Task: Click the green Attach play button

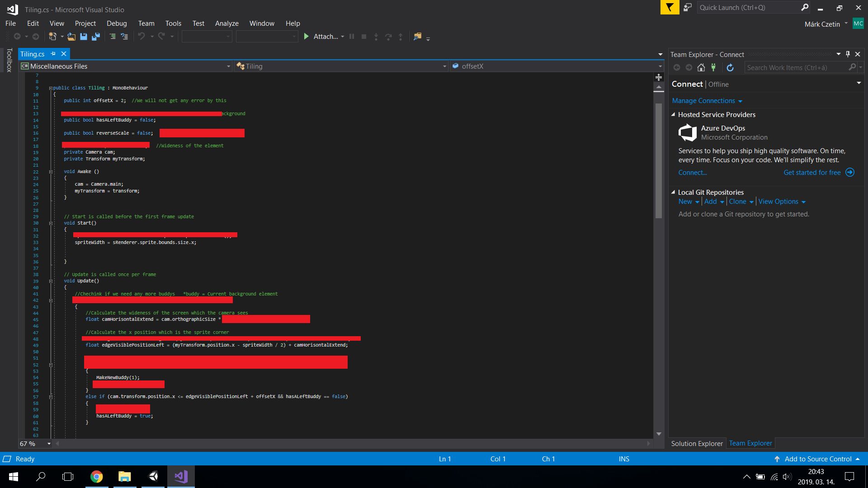Action: coord(306,37)
